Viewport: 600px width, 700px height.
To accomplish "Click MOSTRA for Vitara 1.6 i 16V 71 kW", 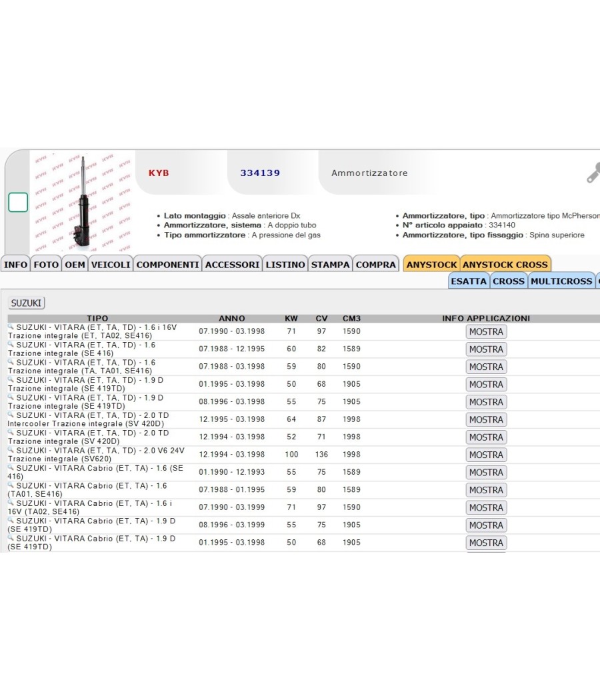I will coord(486,332).
